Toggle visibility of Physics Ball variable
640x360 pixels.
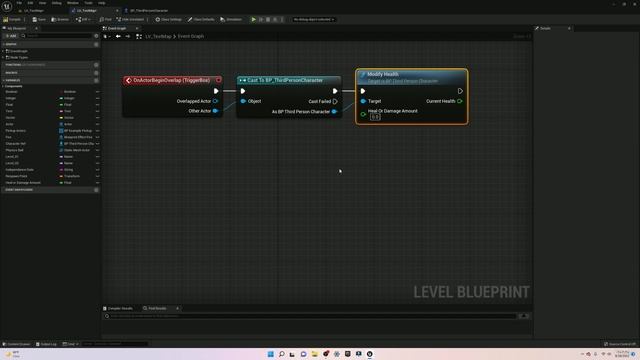98,150
